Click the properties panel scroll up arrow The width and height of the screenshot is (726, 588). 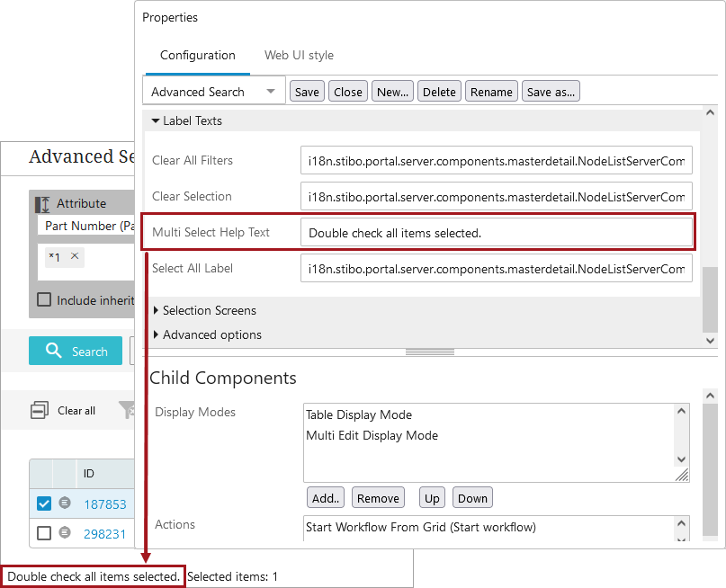pos(711,112)
